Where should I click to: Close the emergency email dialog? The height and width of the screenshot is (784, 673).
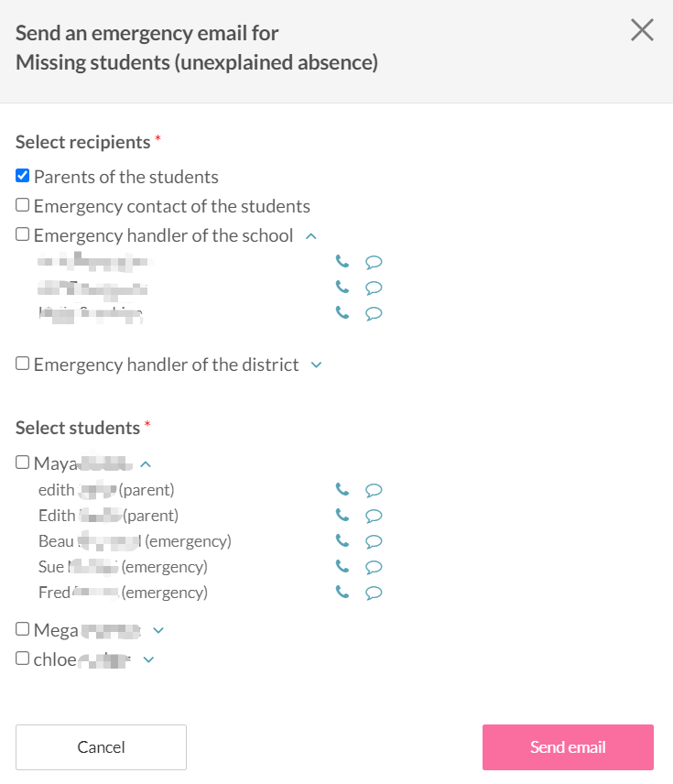tap(642, 30)
